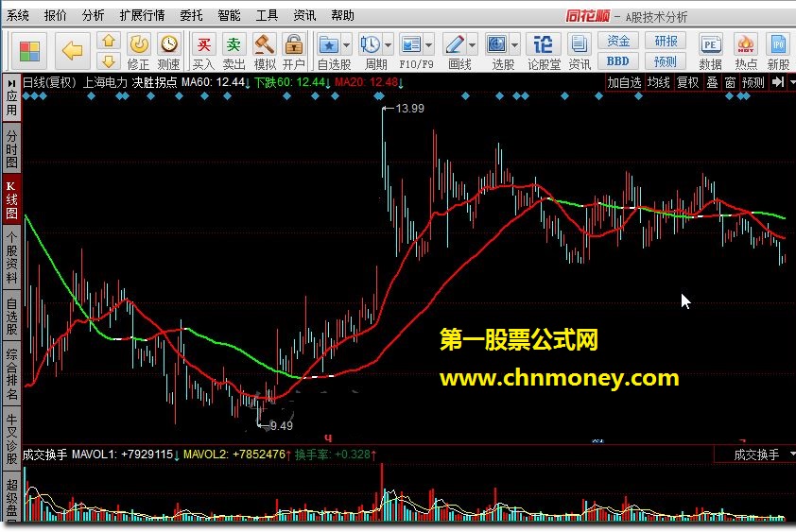796x532 pixels.
Task: Switch to the 综合排名 sidebar tab
Action: coord(11,374)
